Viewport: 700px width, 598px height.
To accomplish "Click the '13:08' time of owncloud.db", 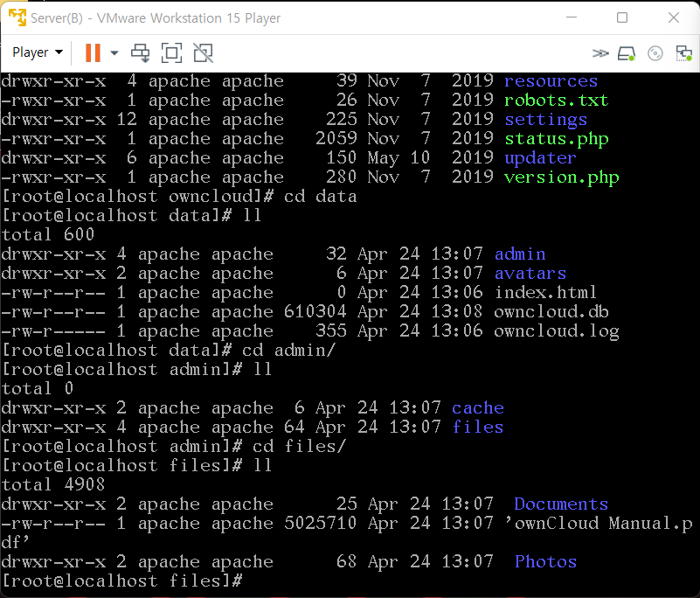I will [457, 312].
